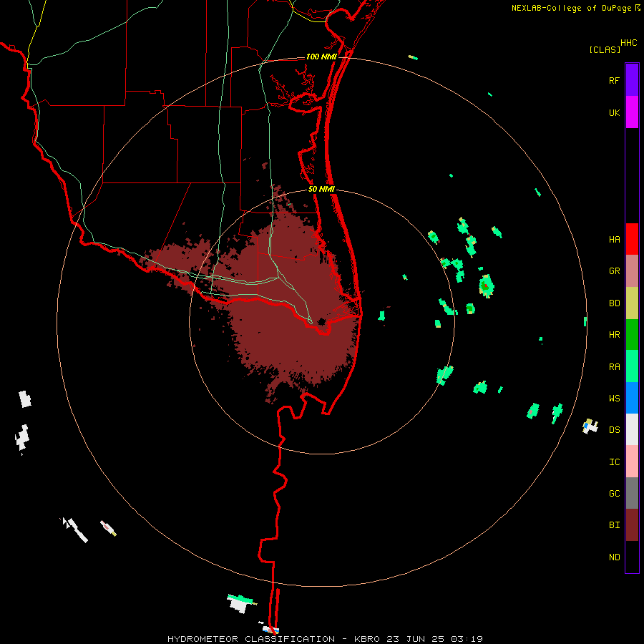Select the gray GC legend color swatch
The height and width of the screenshot is (644, 644).
[x=632, y=493]
